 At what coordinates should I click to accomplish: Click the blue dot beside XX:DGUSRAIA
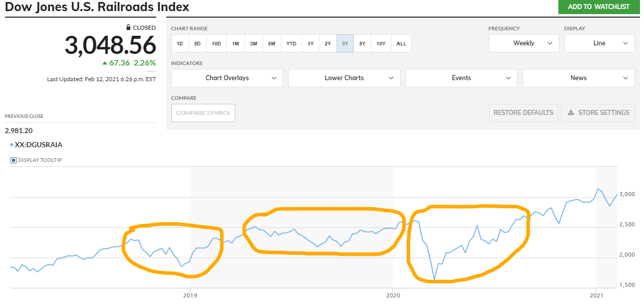coord(12,145)
